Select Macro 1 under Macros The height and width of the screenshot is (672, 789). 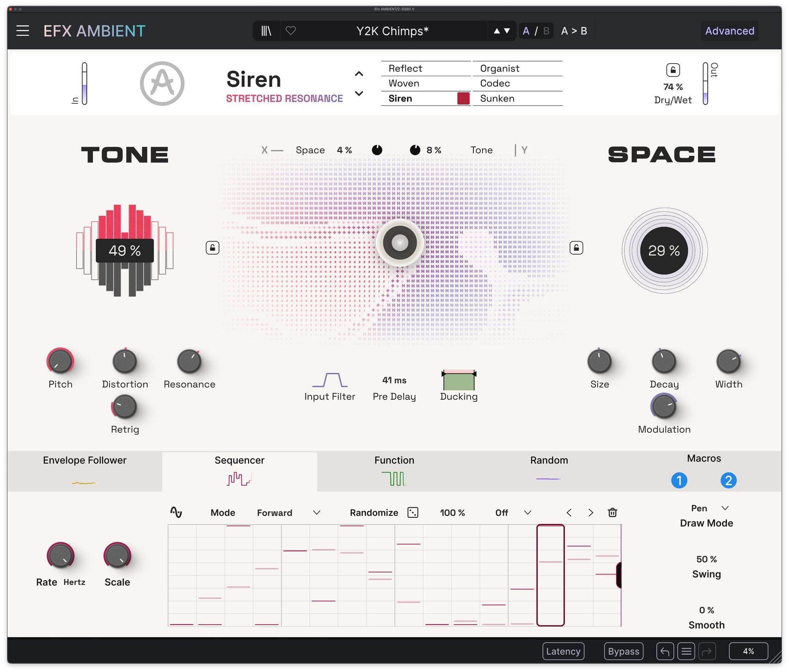click(680, 480)
